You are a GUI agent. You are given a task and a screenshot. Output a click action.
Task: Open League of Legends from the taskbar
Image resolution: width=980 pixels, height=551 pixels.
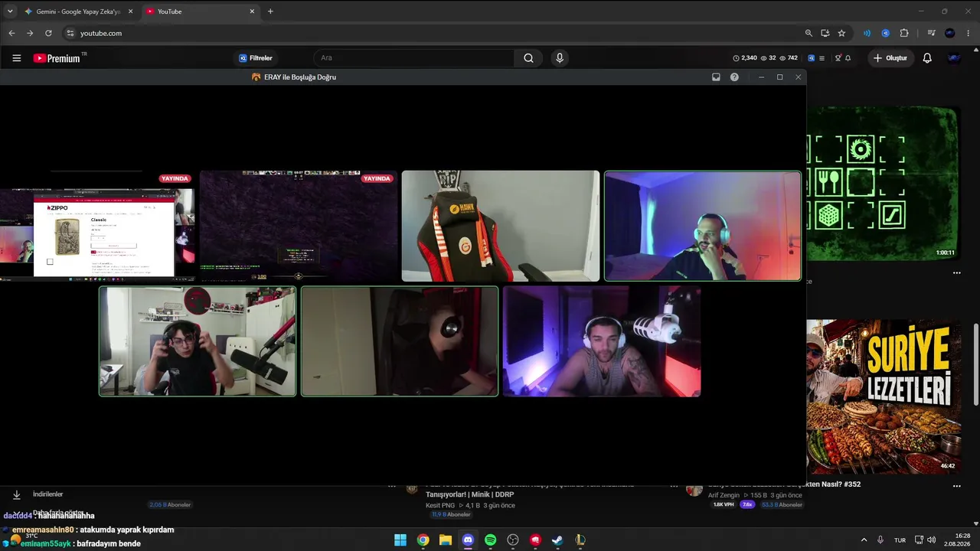pos(580,540)
